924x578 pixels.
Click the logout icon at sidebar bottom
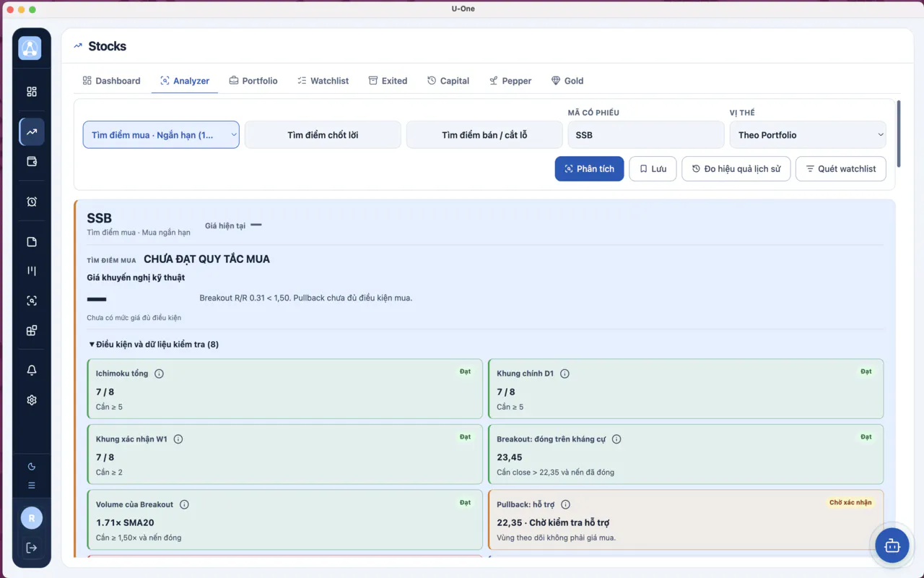tap(32, 548)
